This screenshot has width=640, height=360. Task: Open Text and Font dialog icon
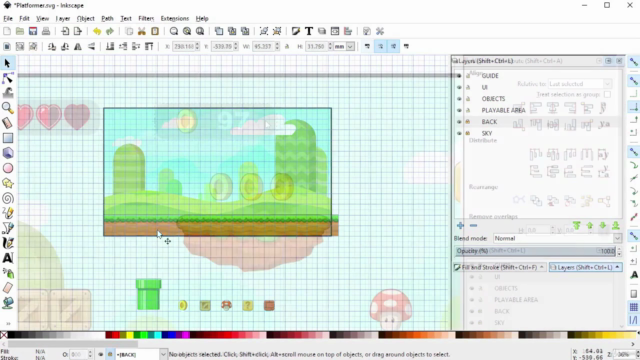click(x=309, y=31)
